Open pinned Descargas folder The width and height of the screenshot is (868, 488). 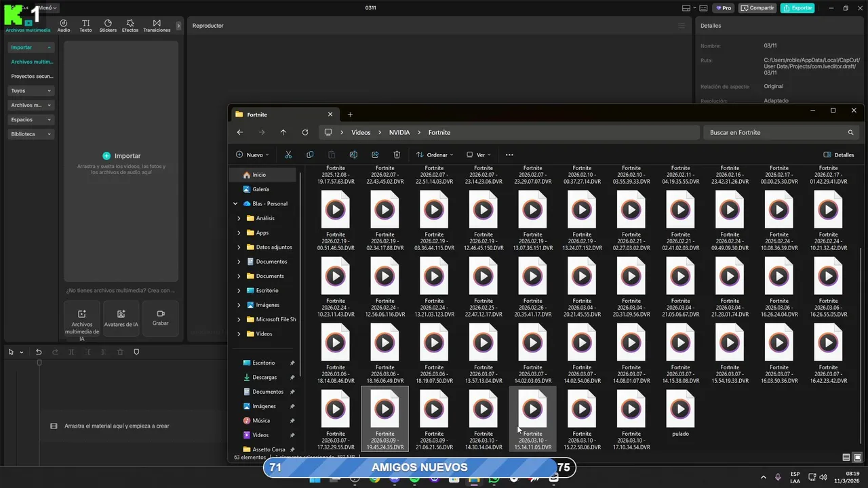[x=264, y=378]
